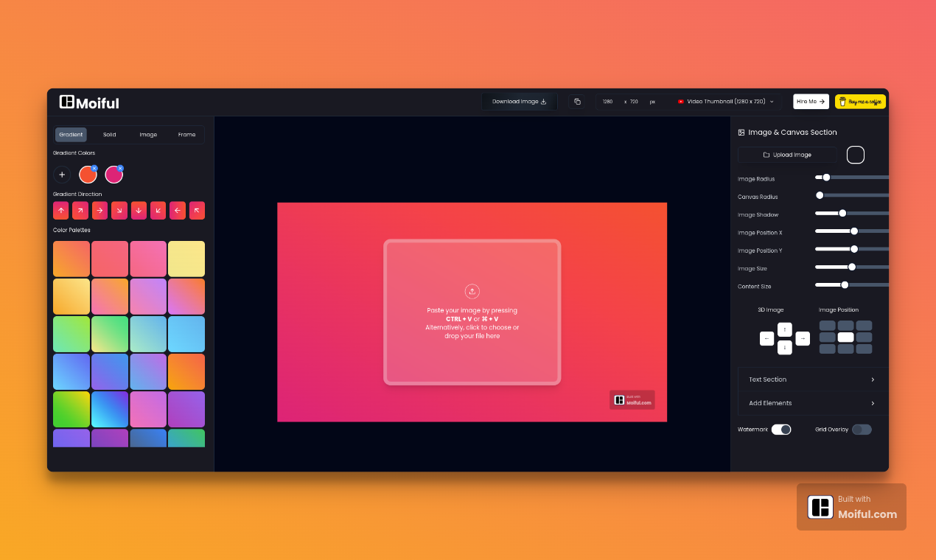Open the Video Thumbnail size dropdown
The height and width of the screenshot is (560, 936).
point(726,101)
